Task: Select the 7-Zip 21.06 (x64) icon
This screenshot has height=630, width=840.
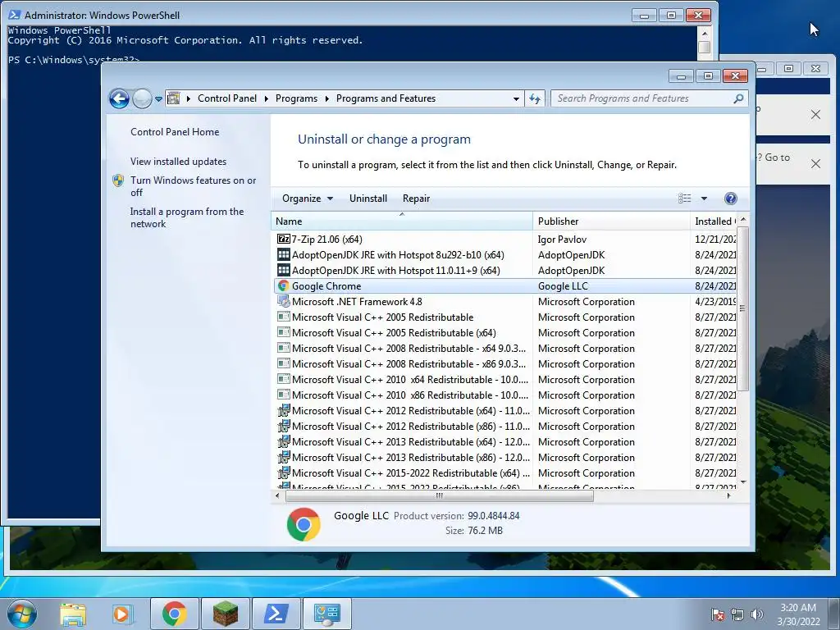Action: click(x=283, y=239)
